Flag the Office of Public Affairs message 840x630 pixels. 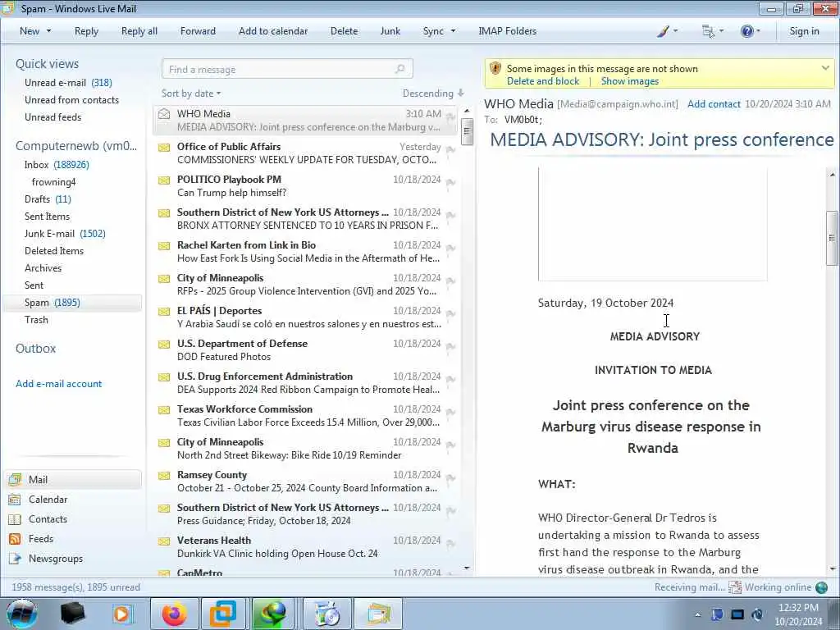(450, 150)
